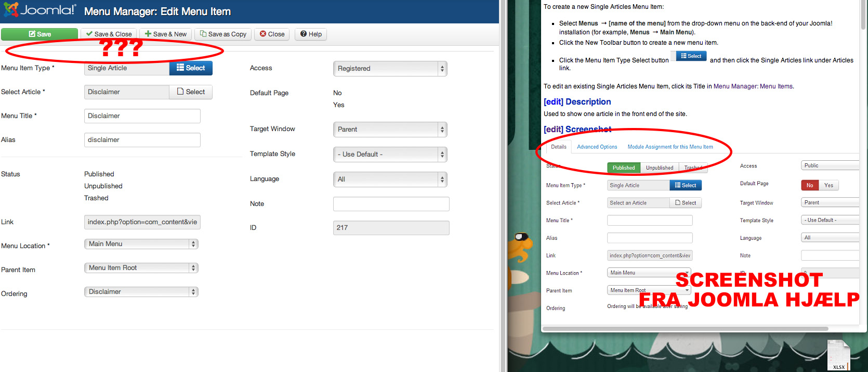Open the Ordering dropdown showing Disclaimer

point(141,292)
